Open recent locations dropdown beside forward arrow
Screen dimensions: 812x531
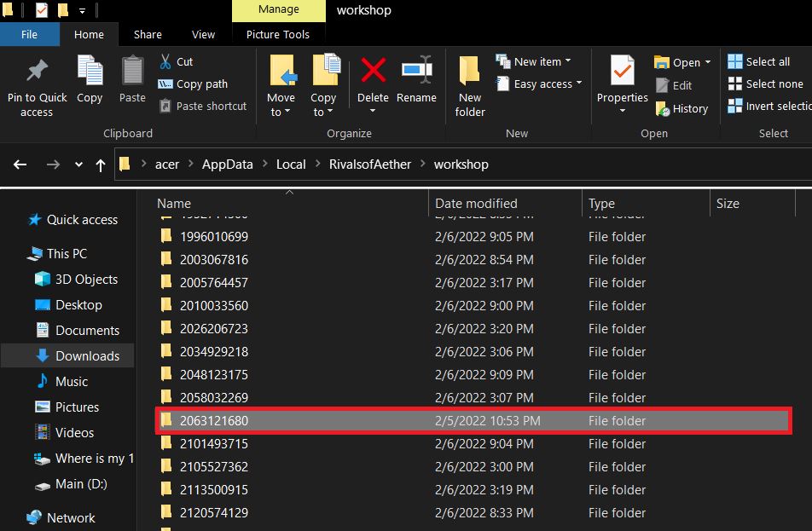[x=78, y=164]
